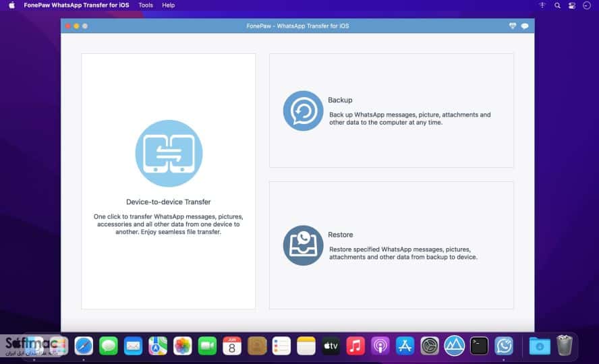Image resolution: width=599 pixels, height=364 pixels.
Task: Click the Backup circular arrow icon
Action: pyautogui.click(x=304, y=111)
